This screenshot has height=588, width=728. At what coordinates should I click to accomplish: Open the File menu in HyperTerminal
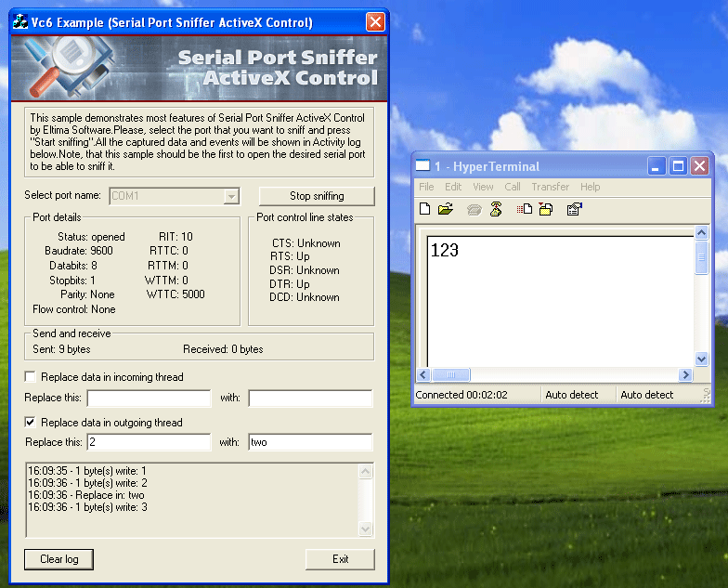[426, 187]
